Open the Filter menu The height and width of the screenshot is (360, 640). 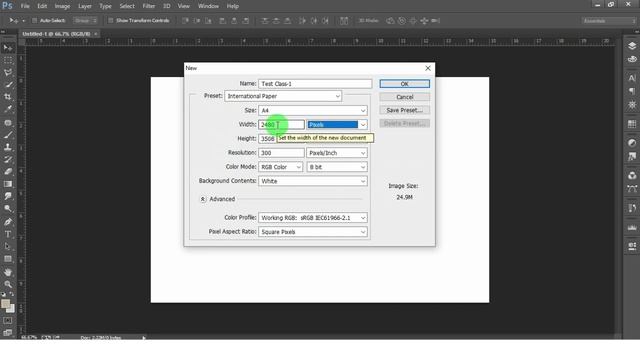[x=149, y=6]
